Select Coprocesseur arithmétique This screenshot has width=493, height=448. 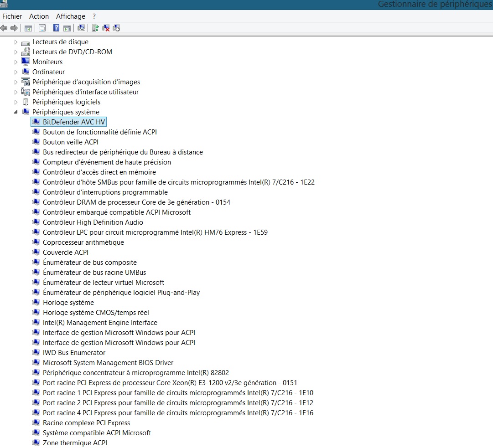[83, 242]
